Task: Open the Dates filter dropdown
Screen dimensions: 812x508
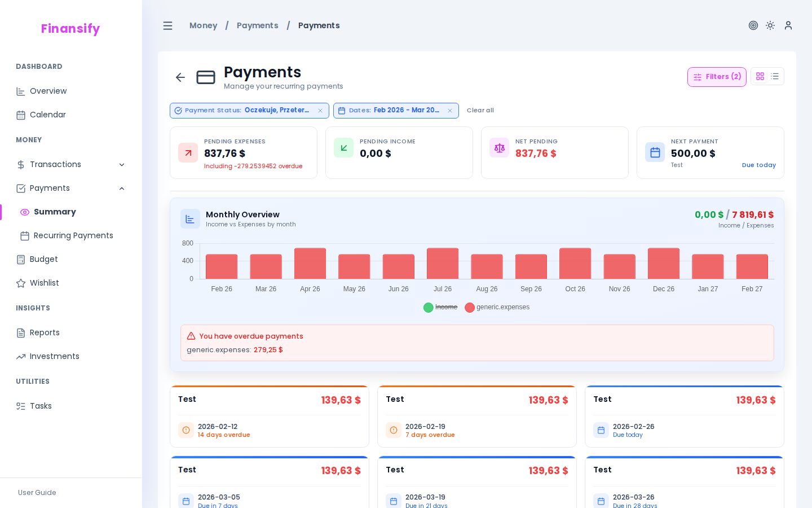Action: click(395, 110)
